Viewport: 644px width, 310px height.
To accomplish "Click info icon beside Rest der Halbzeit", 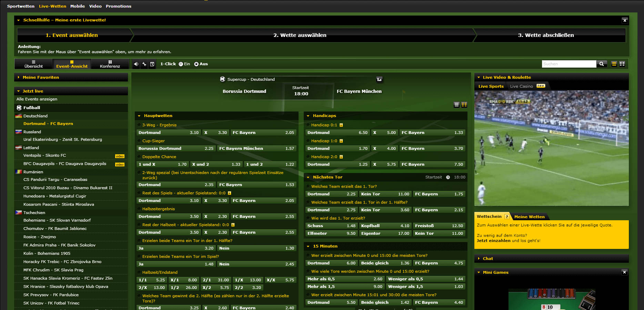I will tap(233, 225).
